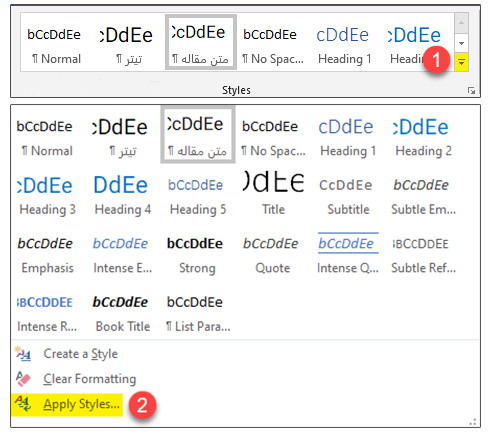The width and height of the screenshot is (491, 435).
Task: Click the gallery row down arrow
Action: [461, 43]
